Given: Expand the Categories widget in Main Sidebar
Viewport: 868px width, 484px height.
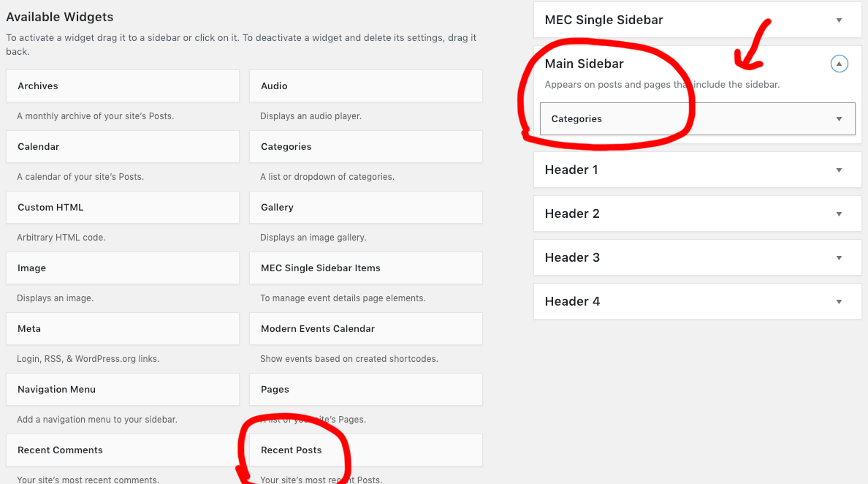Looking at the screenshot, I should (839, 119).
